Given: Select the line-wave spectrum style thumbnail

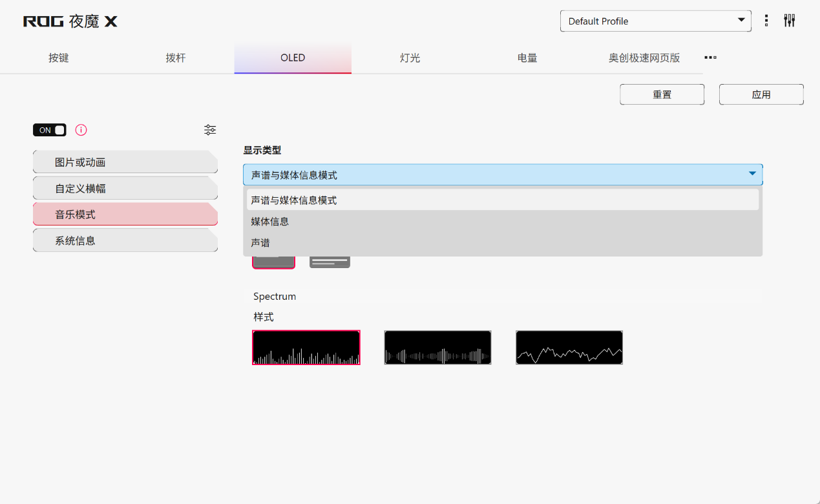Looking at the screenshot, I should click(569, 348).
